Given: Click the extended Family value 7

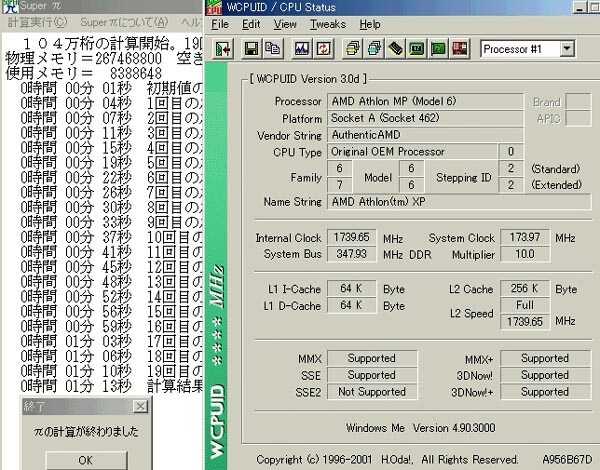Looking at the screenshot, I should 340,186.
